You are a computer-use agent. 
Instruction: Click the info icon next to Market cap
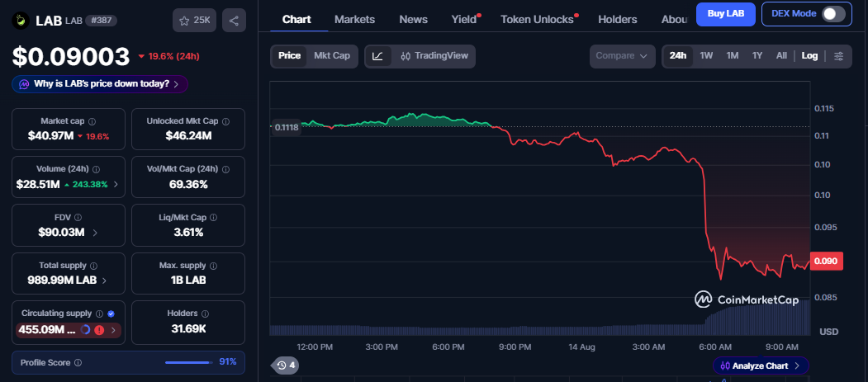point(92,121)
